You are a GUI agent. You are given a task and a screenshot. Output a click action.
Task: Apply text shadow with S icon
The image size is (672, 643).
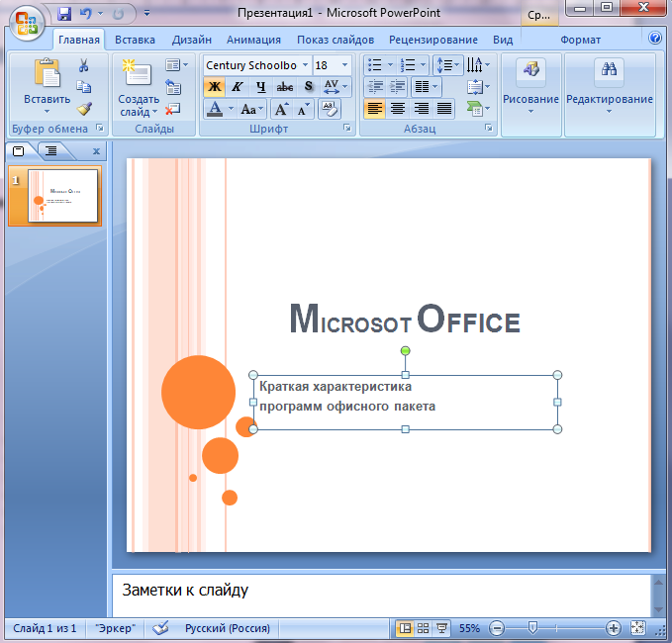[309, 86]
